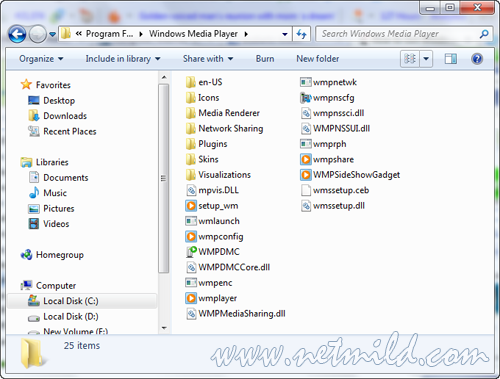The image size is (500, 379).
Task: Click the New folder button
Action: click(x=318, y=59)
